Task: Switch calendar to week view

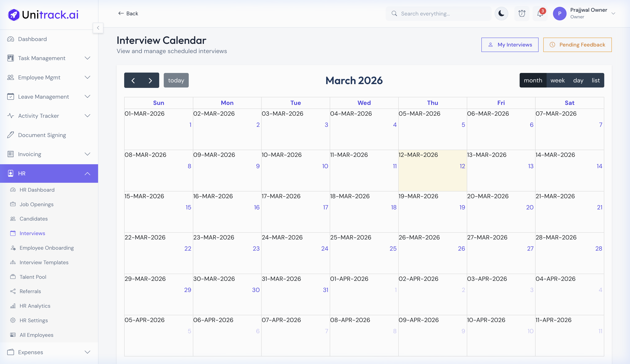Action: (x=557, y=80)
